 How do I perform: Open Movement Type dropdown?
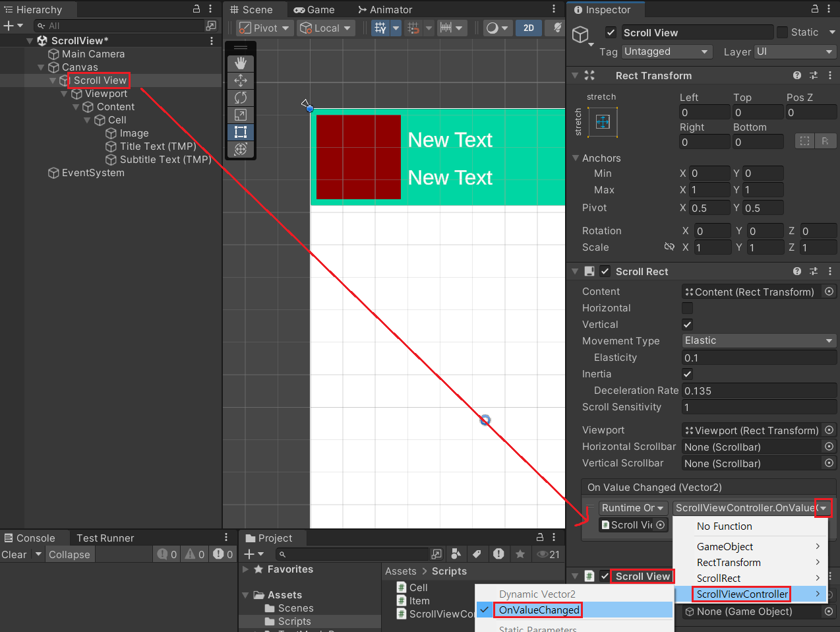759,340
